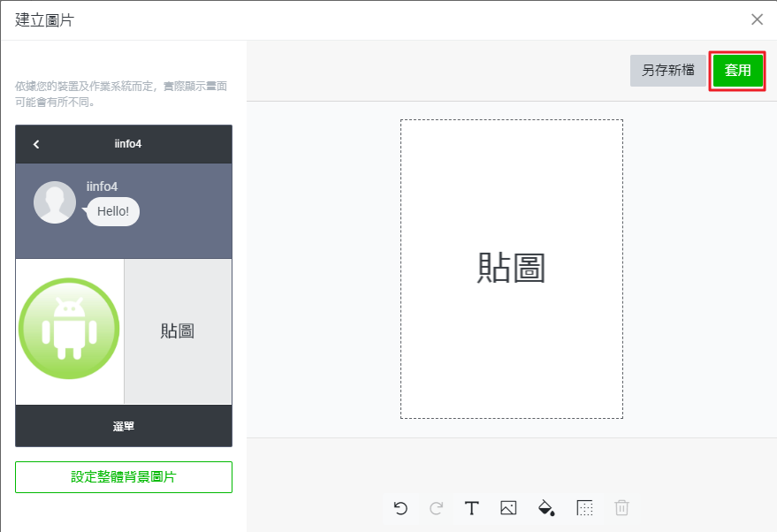Image resolution: width=777 pixels, height=532 pixels.
Task: Open 設定整體背景圖片 settings
Action: [123, 476]
